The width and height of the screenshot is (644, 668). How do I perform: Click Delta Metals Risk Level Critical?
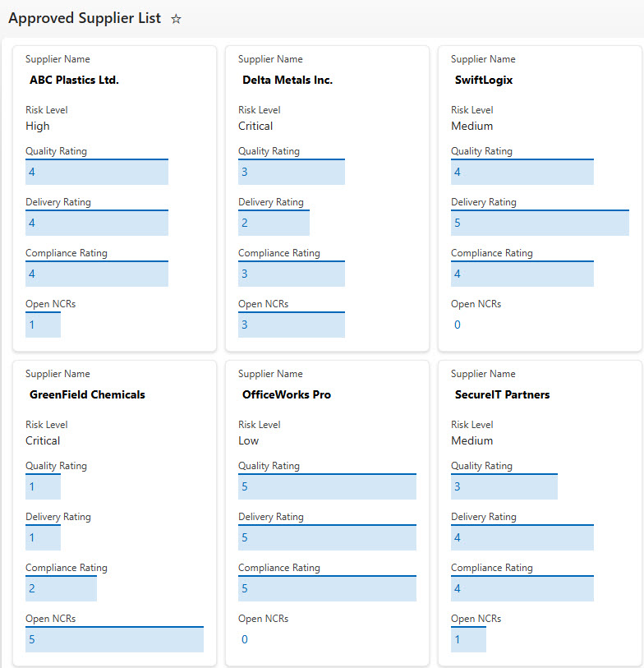(255, 127)
